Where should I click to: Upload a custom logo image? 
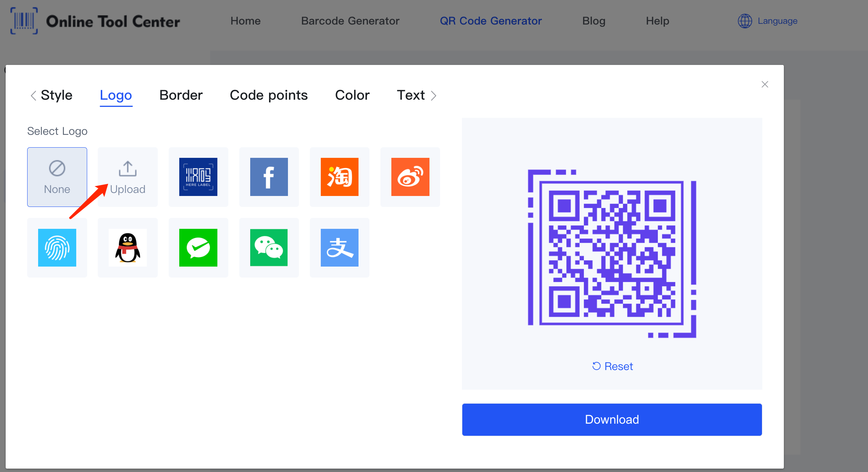tap(128, 176)
